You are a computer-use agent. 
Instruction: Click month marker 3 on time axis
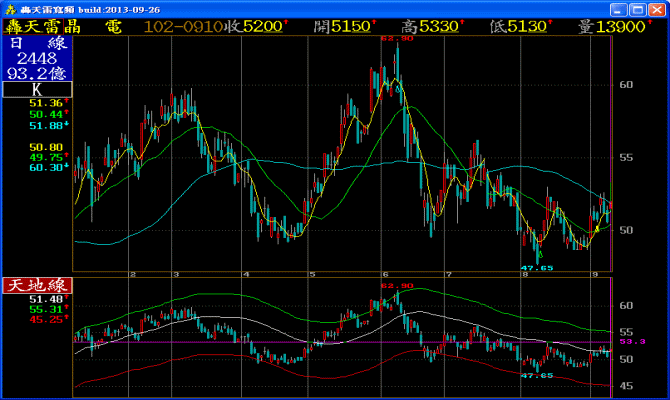point(176,274)
